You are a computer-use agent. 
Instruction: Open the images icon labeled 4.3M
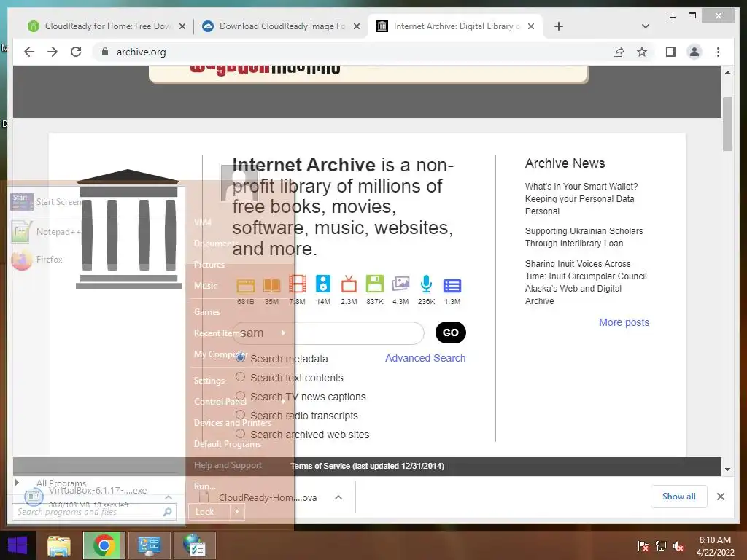pos(400,284)
